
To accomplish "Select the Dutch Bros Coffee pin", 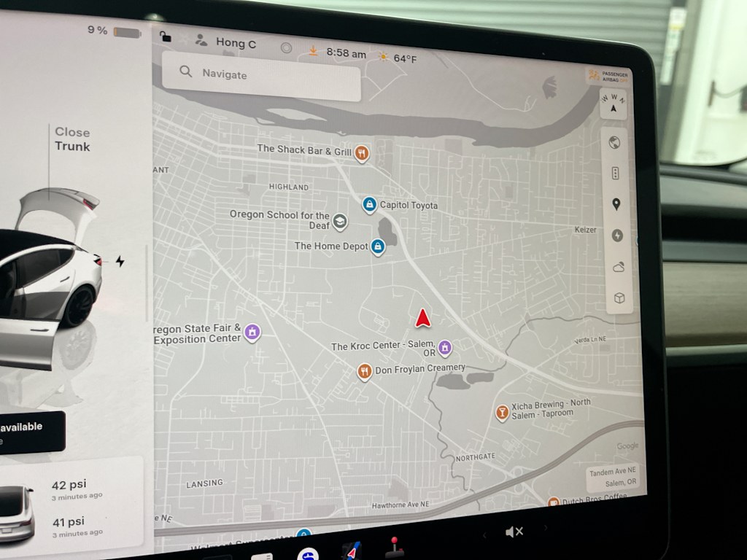I will point(553,502).
